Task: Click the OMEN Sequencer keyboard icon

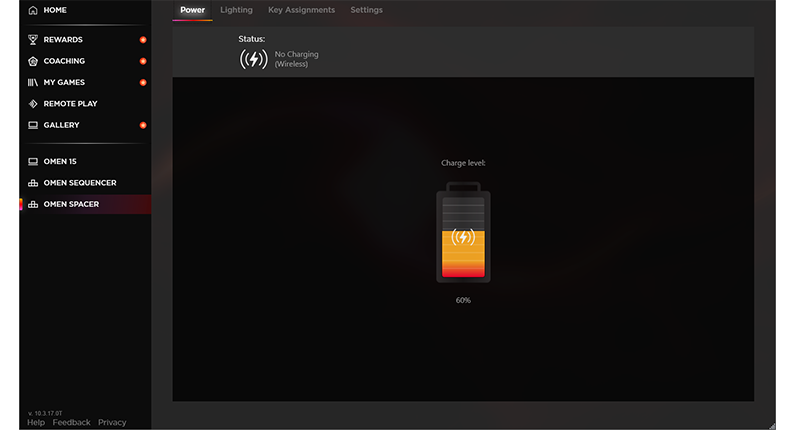Action: pyautogui.click(x=33, y=183)
